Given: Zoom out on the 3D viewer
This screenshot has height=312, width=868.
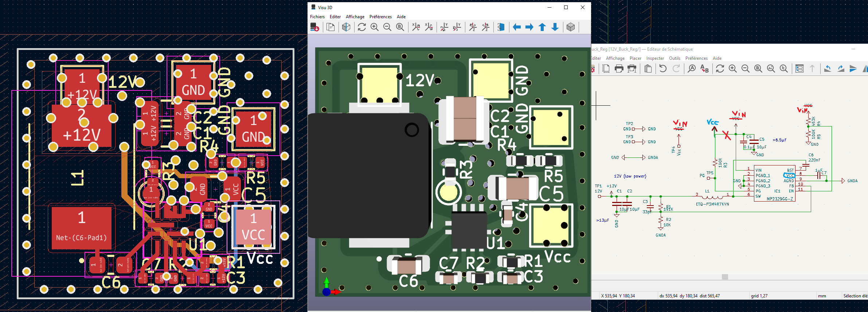Looking at the screenshot, I should [x=387, y=27].
